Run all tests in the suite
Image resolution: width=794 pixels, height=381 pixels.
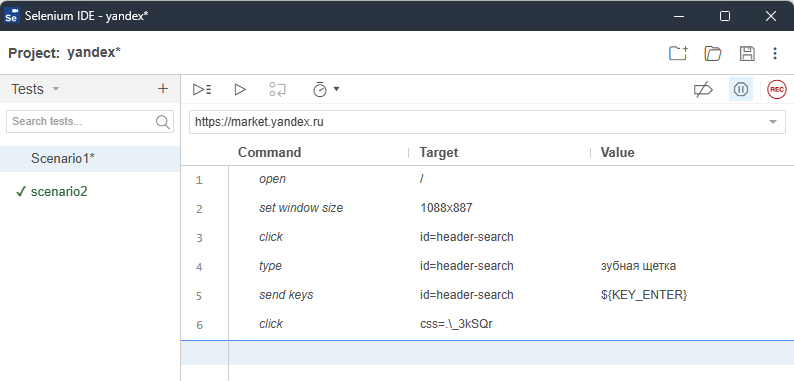(x=202, y=90)
